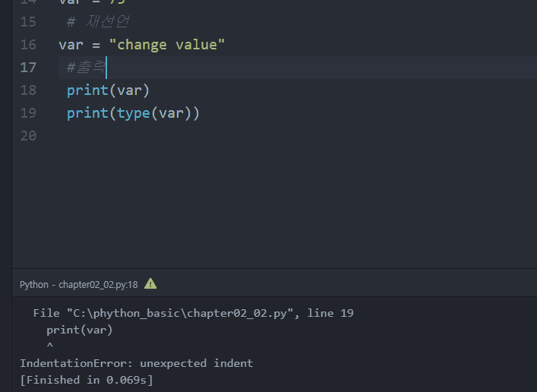The width and height of the screenshot is (537, 392).
Task: Select line number 16 in the gutter
Action: 28,44
